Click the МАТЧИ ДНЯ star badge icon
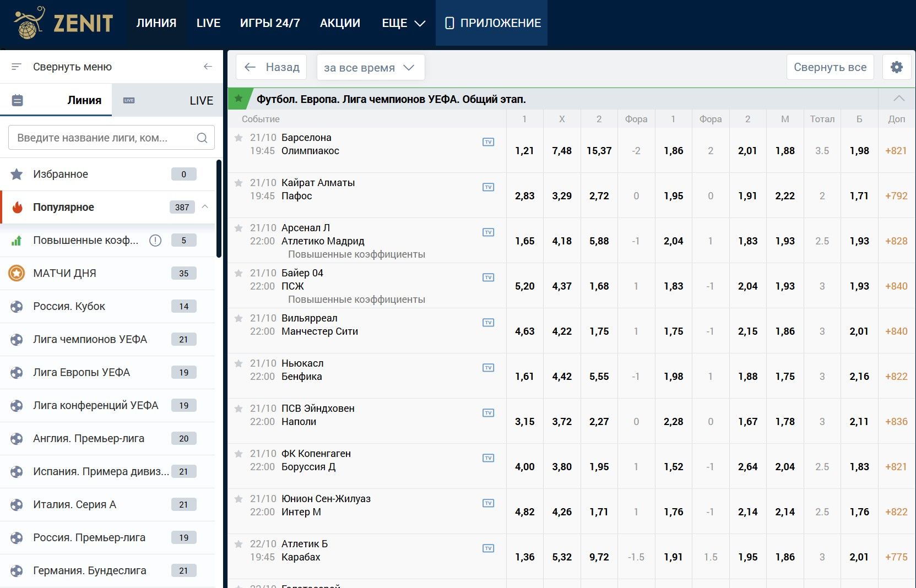916x588 pixels. 17,273
